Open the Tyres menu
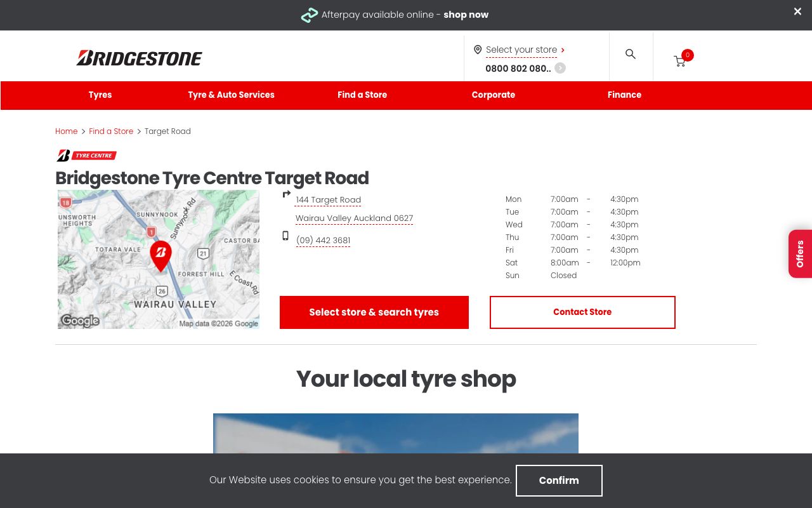Viewport: 812px width, 508px height. [x=100, y=95]
